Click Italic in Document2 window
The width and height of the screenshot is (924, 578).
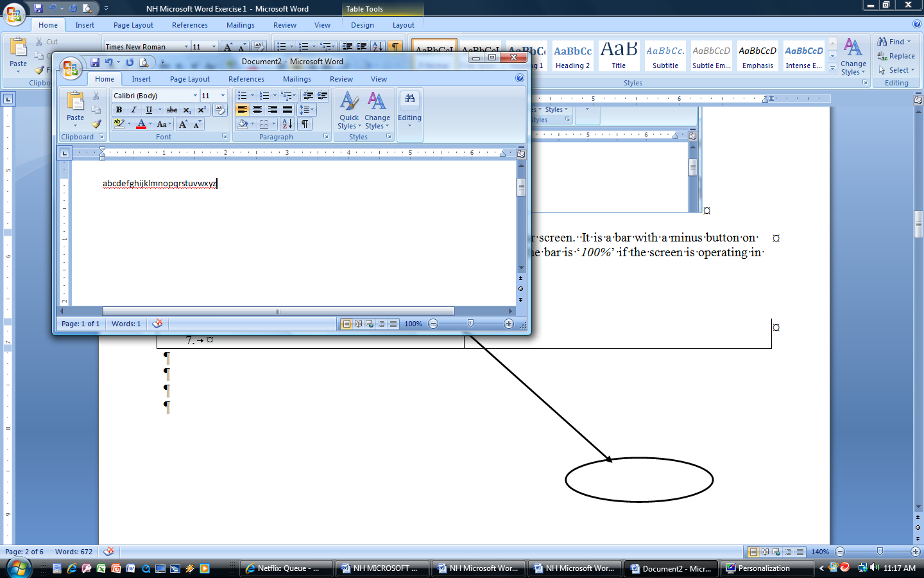[133, 110]
